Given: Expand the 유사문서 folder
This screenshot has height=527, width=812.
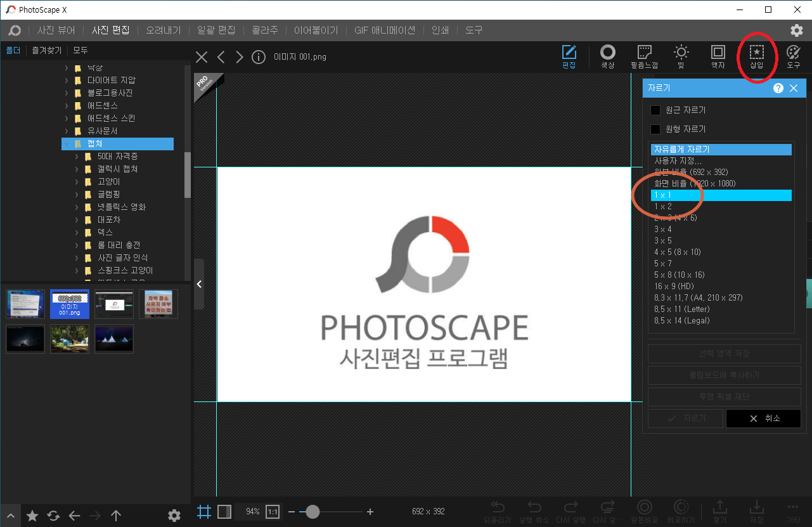Looking at the screenshot, I should (x=67, y=131).
